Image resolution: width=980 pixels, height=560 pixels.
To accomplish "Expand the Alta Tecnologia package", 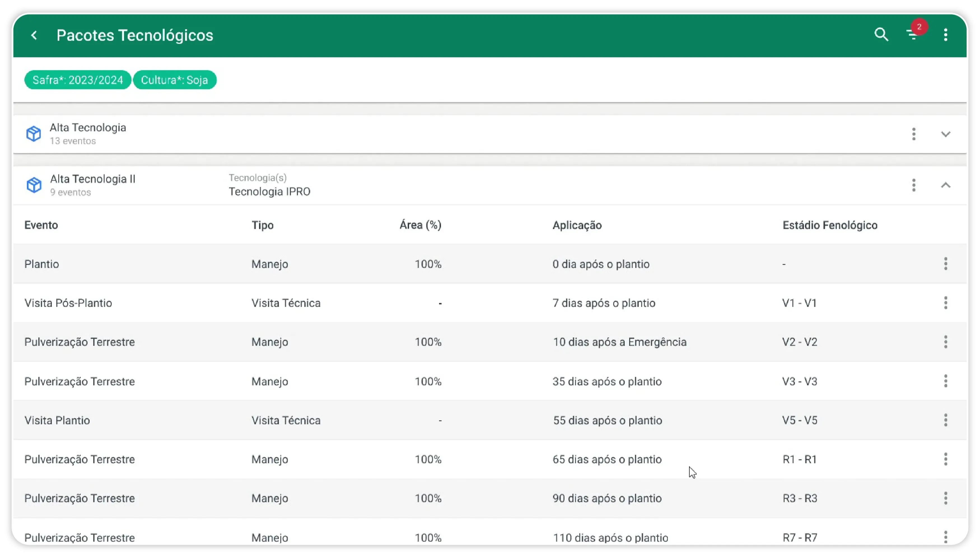I will [945, 134].
